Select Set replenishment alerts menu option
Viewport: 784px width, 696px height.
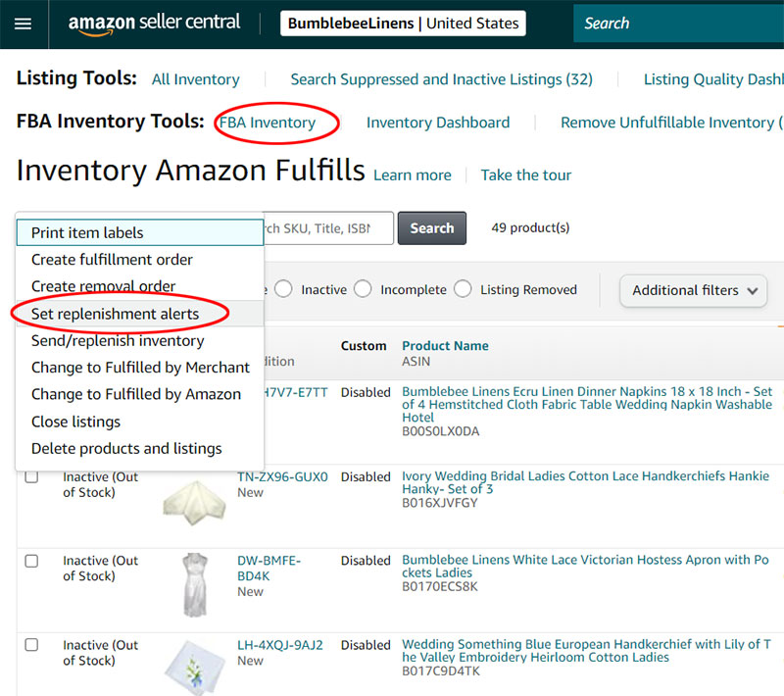115,314
